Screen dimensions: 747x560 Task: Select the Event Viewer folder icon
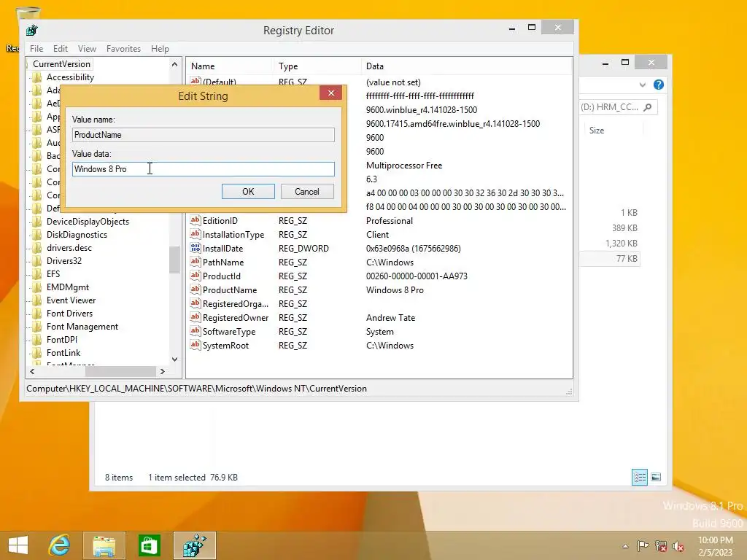pyautogui.click(x=36, y=300)
